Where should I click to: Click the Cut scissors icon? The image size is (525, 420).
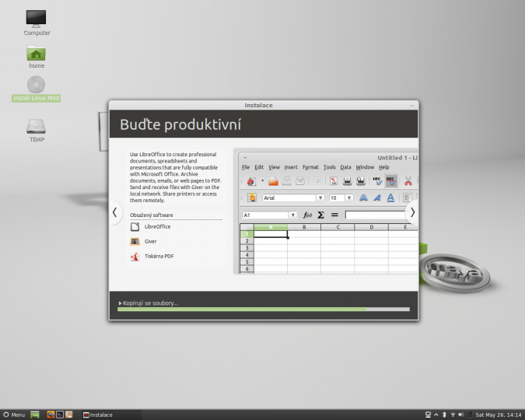[x=408, y=181]
